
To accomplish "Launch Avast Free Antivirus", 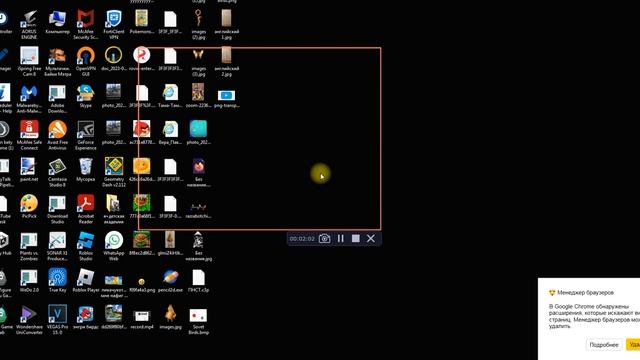I will click(57, 136).
